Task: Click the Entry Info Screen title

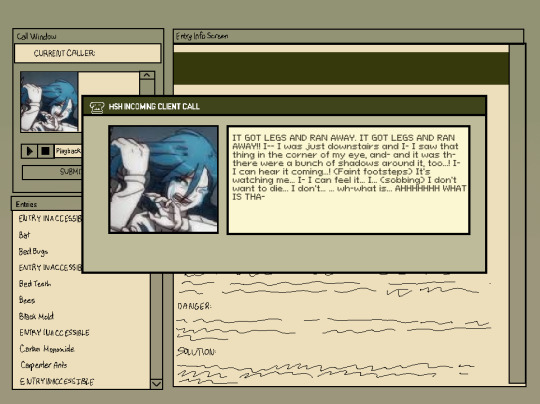Action: [x=202, y=36]
